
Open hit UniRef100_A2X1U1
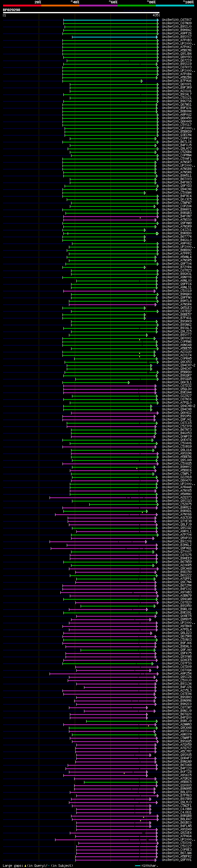pyautogui.click(x=176, y=91)
